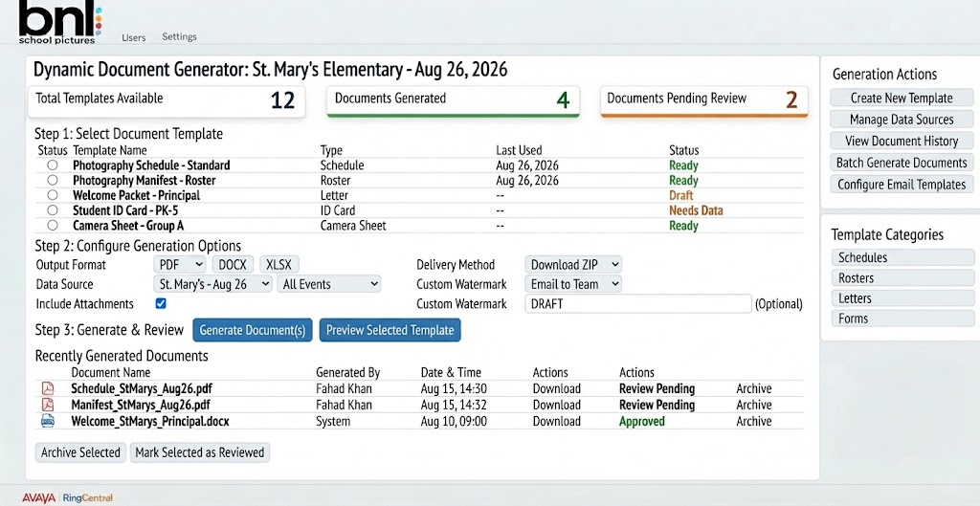Click the Custom Watermark DRAFT text field
980x506 pixels.
coord(637,303)
